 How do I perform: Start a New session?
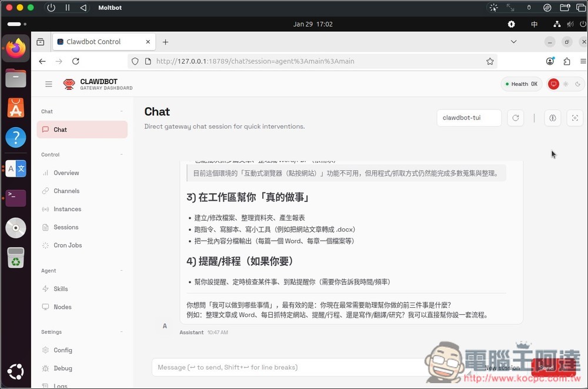click(x=502, y=368)
